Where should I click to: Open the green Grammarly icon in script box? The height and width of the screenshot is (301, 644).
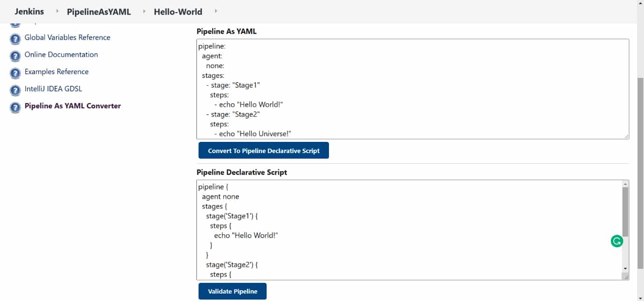coord(617,241)
